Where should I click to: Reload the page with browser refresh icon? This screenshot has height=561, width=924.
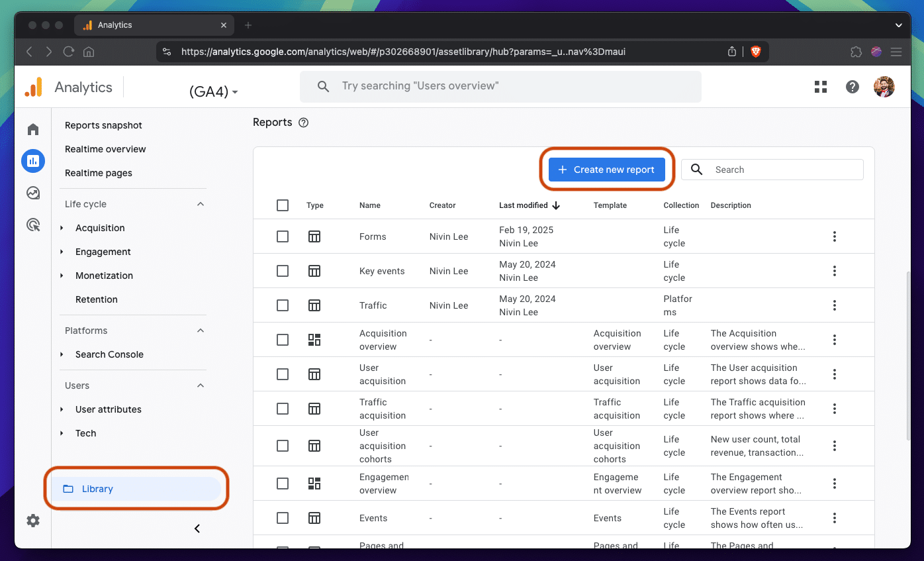click(x=68, y=52)
